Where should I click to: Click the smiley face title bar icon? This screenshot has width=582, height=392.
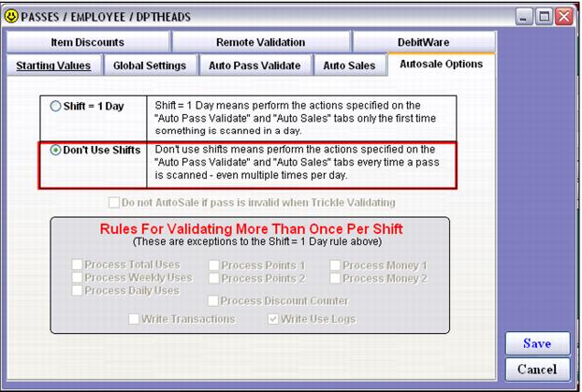pos(11,16)
